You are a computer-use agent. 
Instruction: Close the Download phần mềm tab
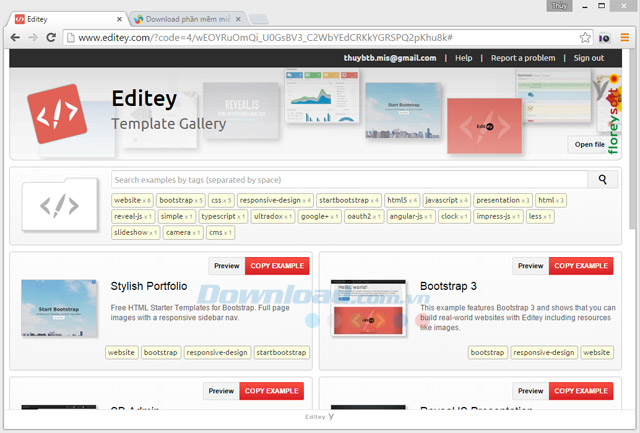pyautogui.click(x=238, y=19)
